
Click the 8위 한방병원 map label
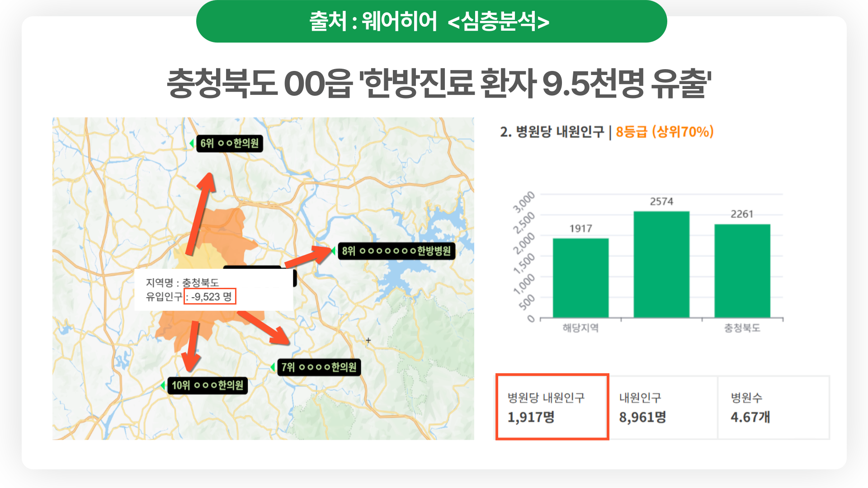click(x=396, y=251)
